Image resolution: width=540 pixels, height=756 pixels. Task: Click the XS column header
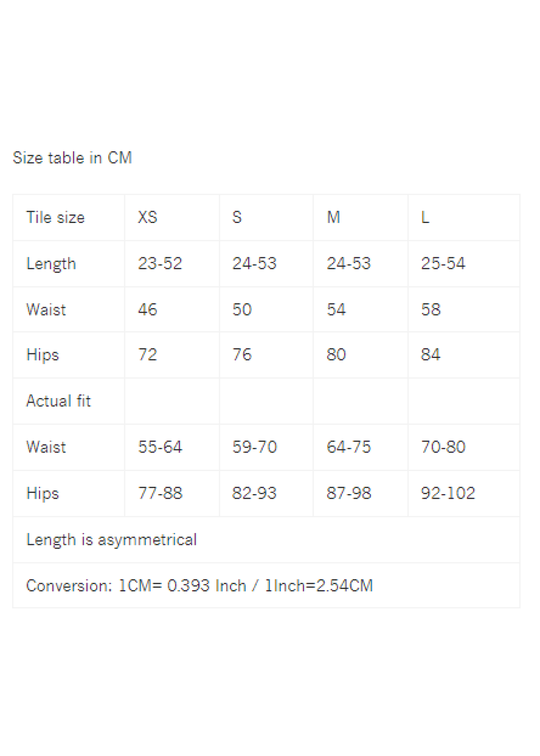click(x=172, y=218)
